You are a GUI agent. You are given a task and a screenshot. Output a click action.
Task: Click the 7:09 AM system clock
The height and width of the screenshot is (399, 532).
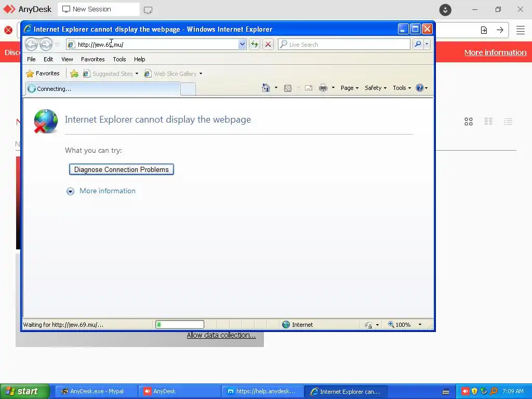point(513,391)
